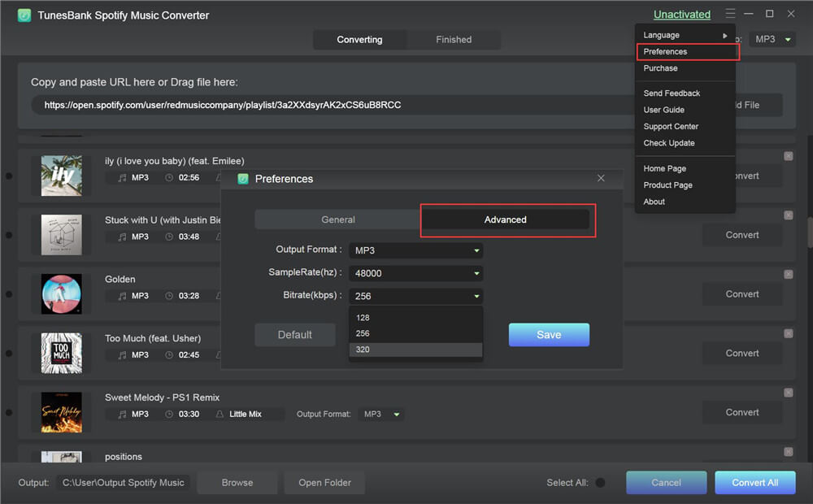Click the clock icon on Golden track
The height and width of the screenshot is (504, 813).
pyautogui.click(x=169, y=296)
